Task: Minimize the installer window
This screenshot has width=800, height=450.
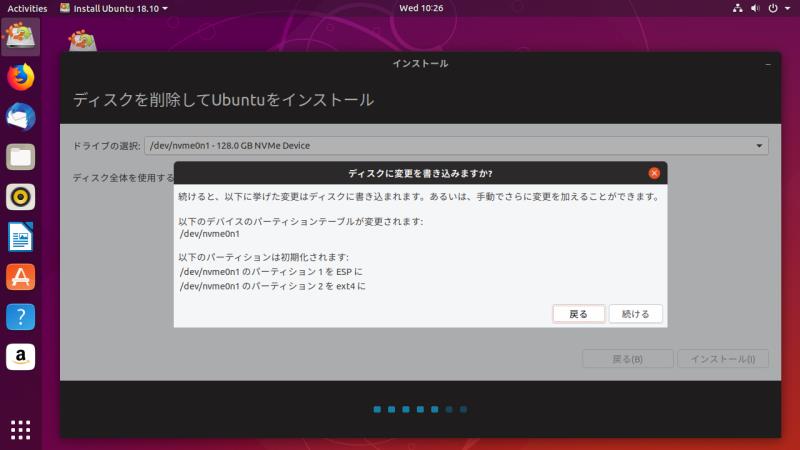Action: [768, 64]
